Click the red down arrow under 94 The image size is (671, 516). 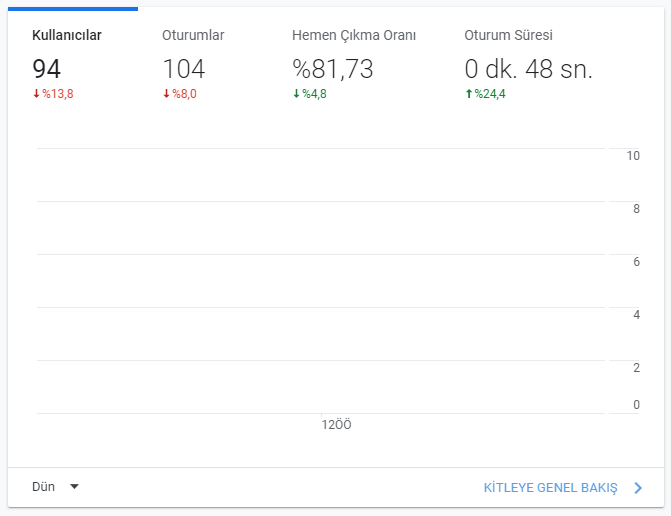pyautogui.click(x=36, y=94)
